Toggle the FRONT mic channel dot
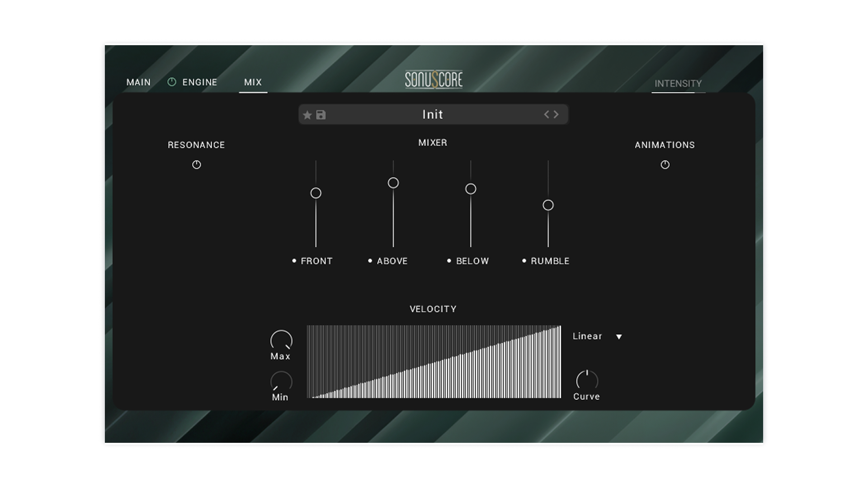This screenshot has width=868, height=488. (x=294, y=261)
